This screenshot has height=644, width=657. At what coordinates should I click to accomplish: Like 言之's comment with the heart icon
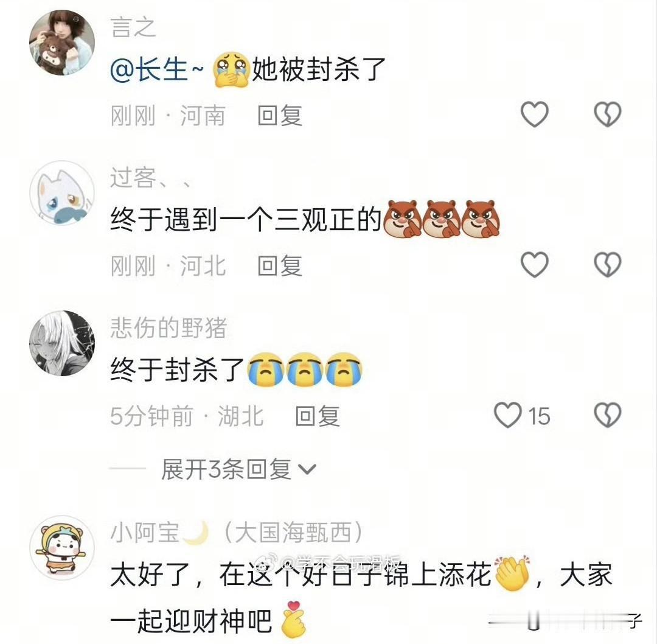[534, 114]
